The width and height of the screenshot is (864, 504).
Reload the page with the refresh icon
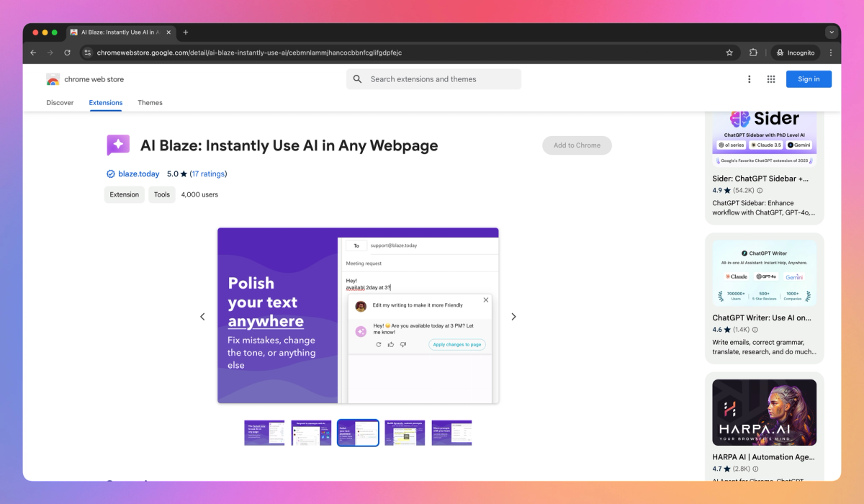pyautogui.click(x=68, y=53)
